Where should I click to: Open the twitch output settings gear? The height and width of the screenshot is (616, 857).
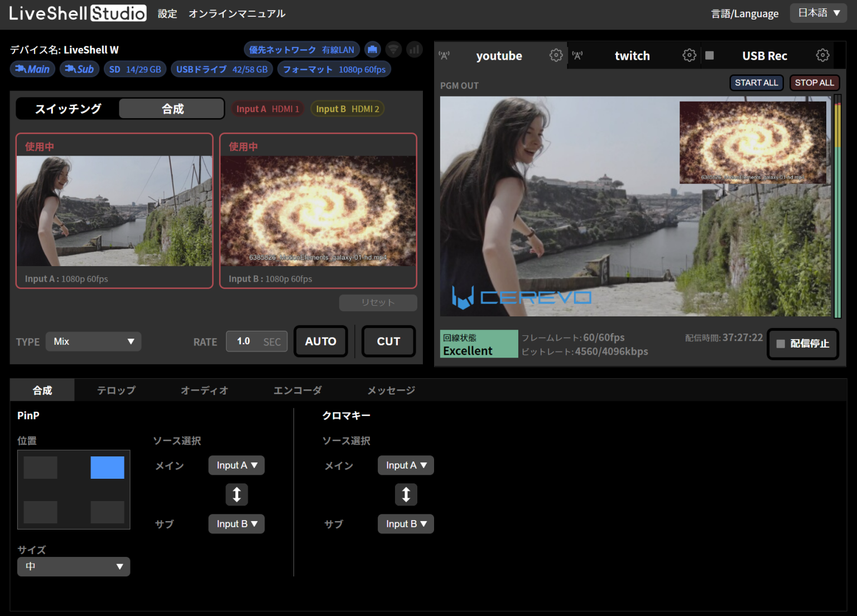click(689, 55)
